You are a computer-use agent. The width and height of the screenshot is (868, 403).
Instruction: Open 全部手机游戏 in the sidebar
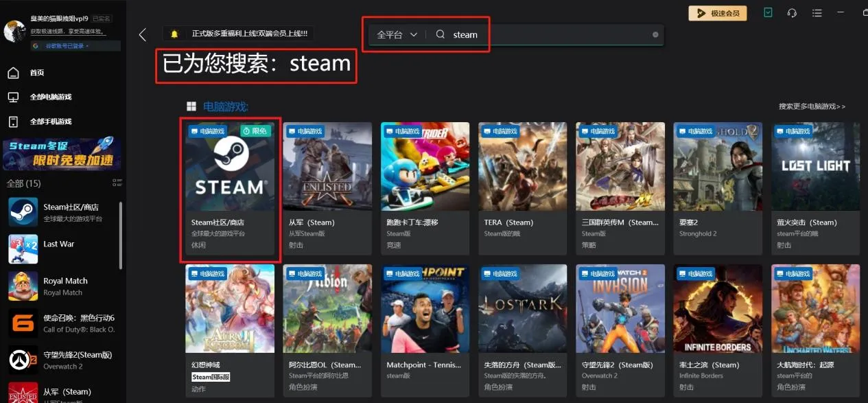50,122
